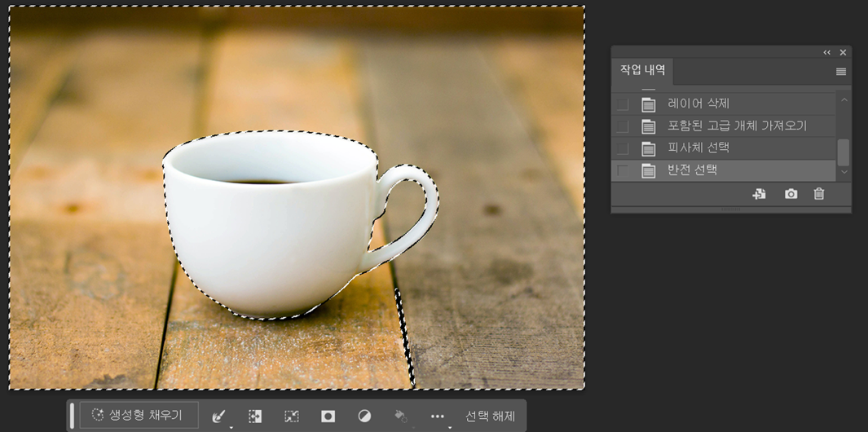Viewport: 868px width, 432px height.
Task: Create new snapshot camera icon
Action: [x=791, y=194]
